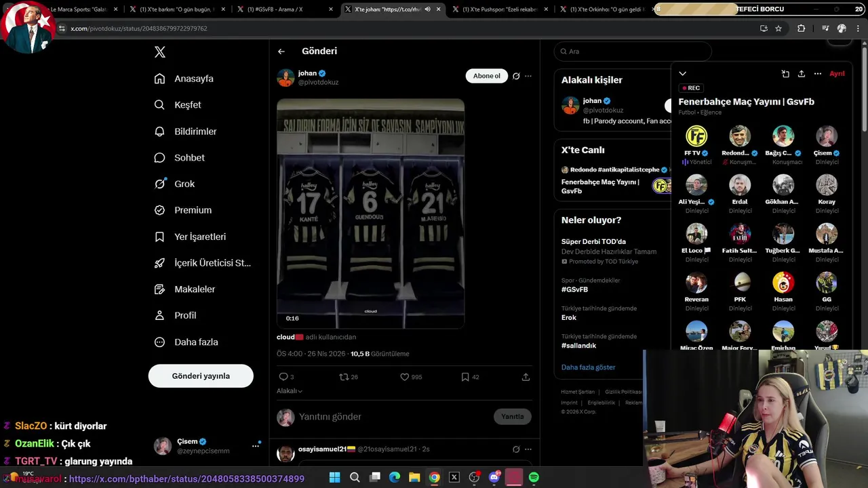This screenshot has width=868, height=488.
Task: Bookmark this page with the star icon
Action: click(778, 28)
